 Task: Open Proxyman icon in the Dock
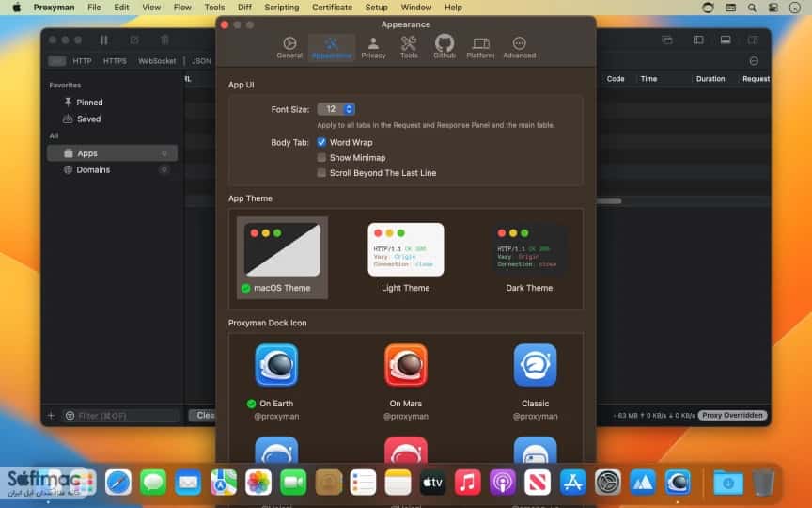coord(678,483)
